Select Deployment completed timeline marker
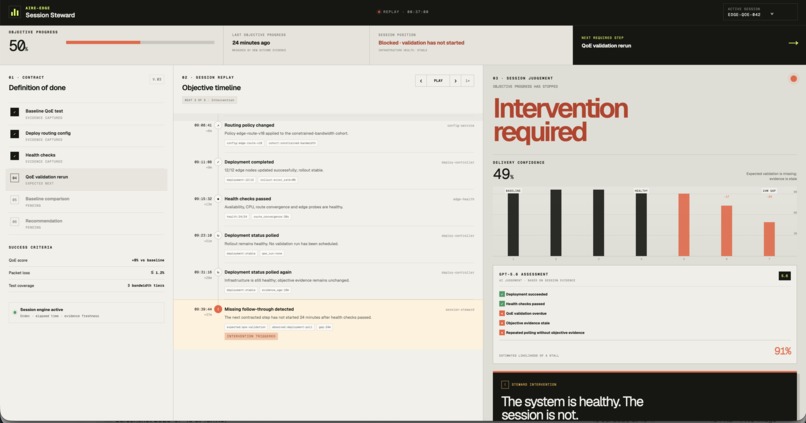806x423 pixels. pos(218,162)
